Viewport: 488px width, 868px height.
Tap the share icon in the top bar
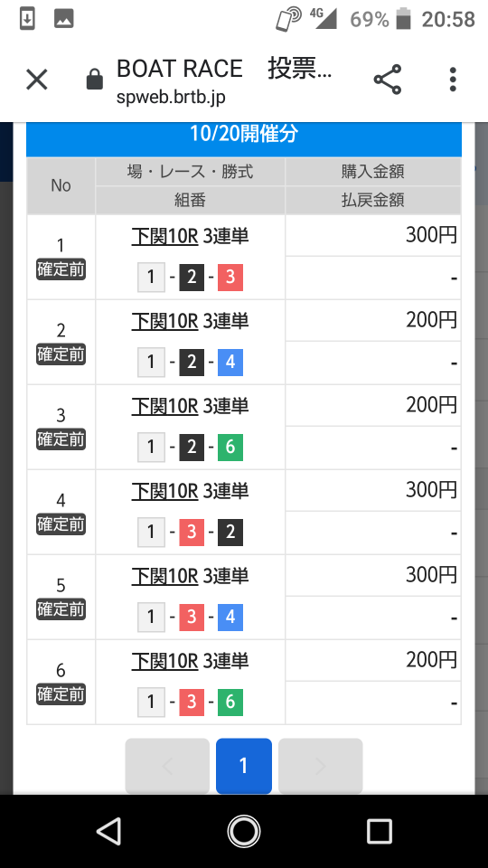click(x=388, y=80)
